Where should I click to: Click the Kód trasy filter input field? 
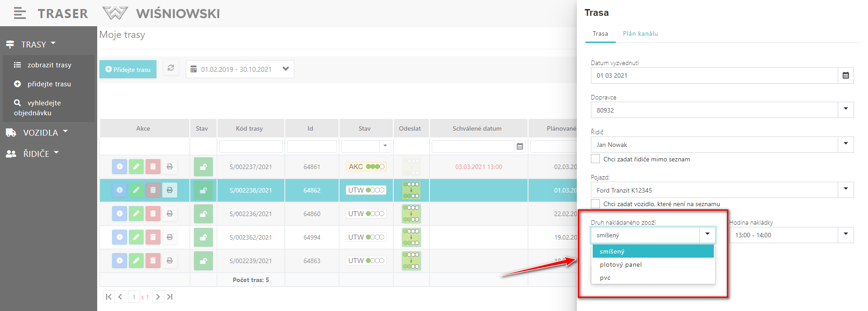click(x=250, y=146)
